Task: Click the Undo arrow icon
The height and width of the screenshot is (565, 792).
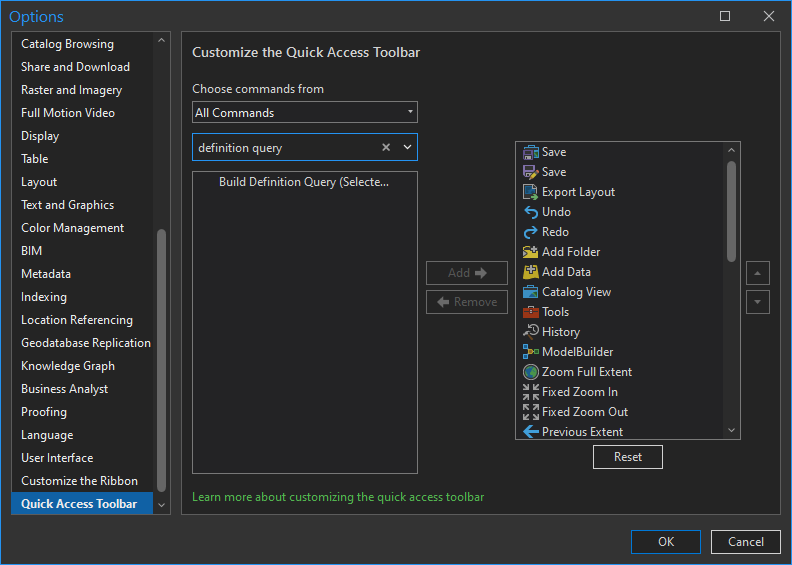Action: pyautogui.click(x=531, y=212)
